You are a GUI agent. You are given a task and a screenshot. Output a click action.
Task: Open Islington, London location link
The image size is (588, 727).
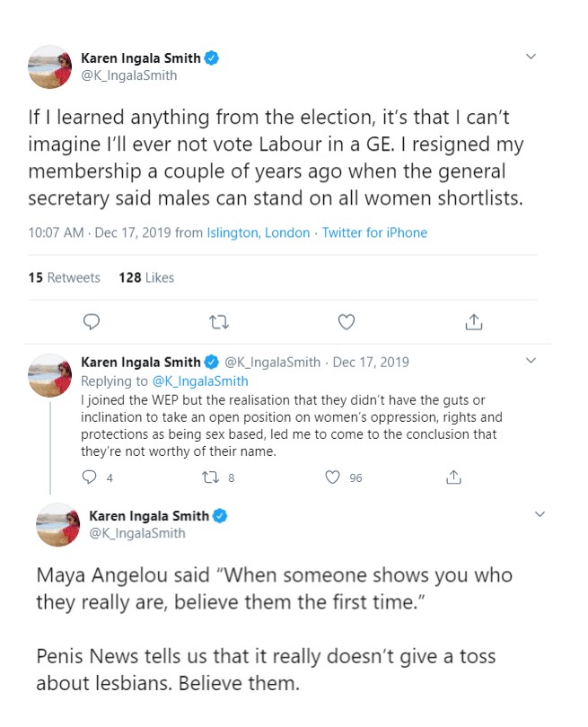click(x=259, y=232)
